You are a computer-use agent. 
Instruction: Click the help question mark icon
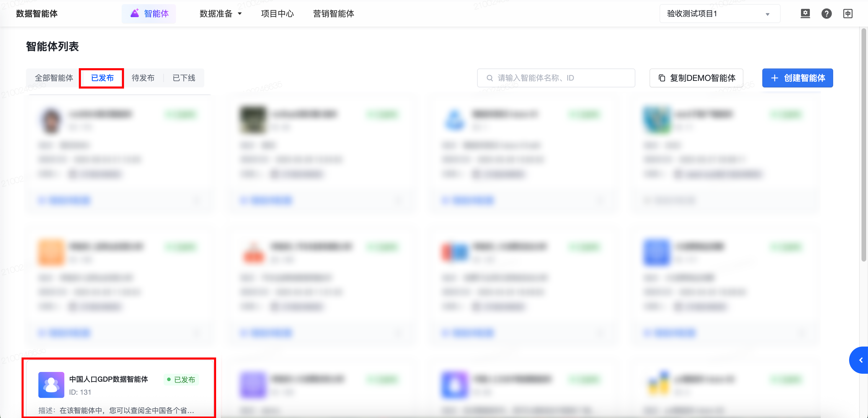pyautogui.click(x=826, y=14)
